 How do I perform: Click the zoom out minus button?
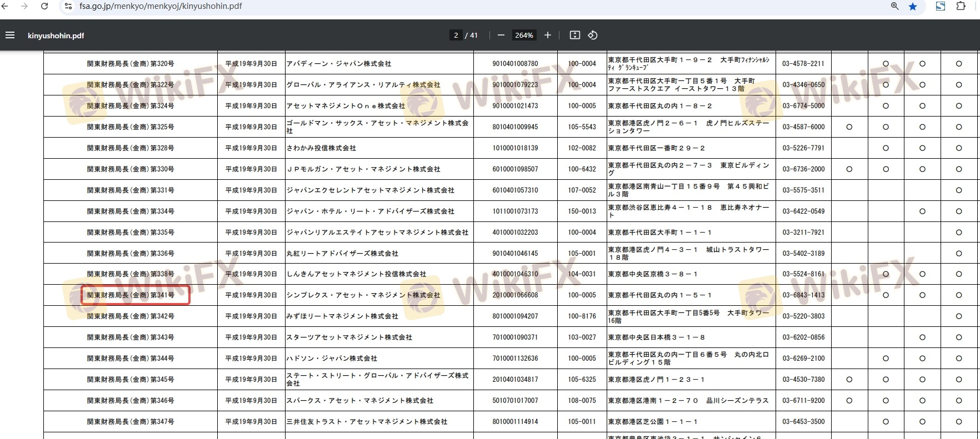tap(501, 35)
